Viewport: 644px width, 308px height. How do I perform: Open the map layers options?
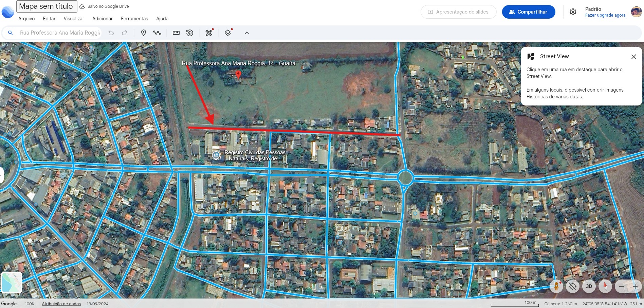click(x=228, y=33)
